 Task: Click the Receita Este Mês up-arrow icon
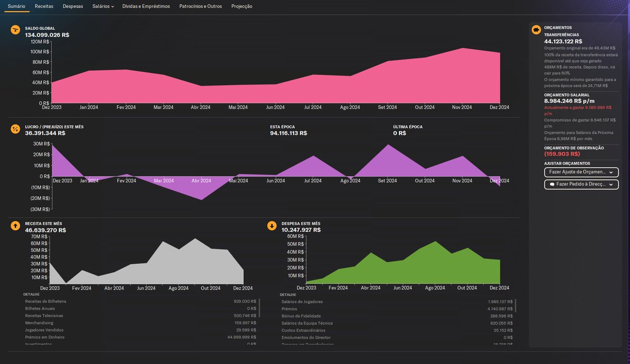(x=15, y=226)
